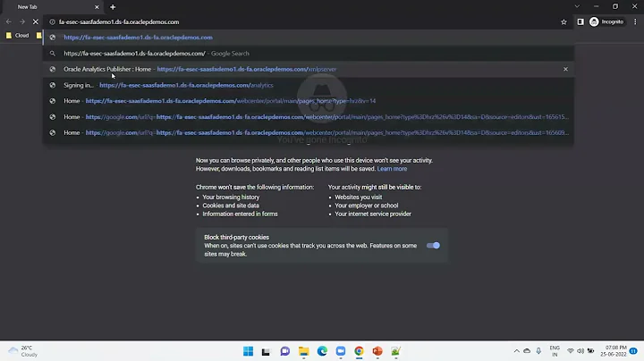The width and height of the screenshot is (644, 361).
Task: Remove the Oracle Analytics Publisher suggestion
Action: pos(565,70)
